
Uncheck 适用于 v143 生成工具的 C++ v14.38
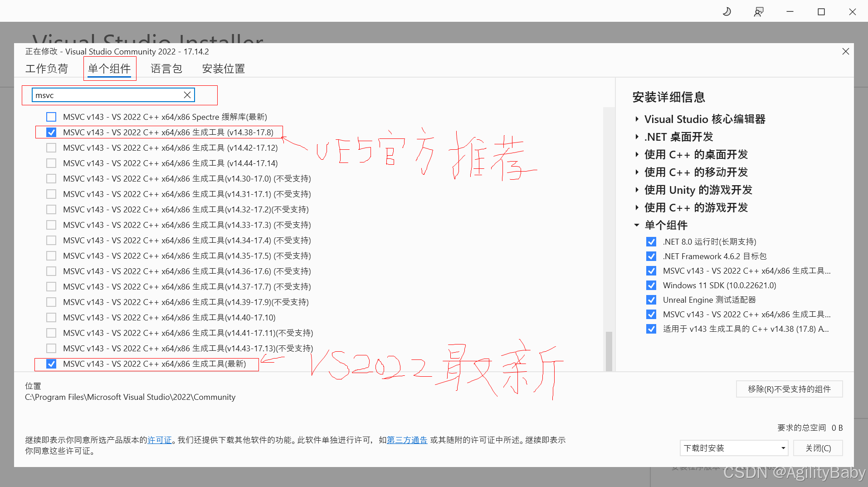651,329
